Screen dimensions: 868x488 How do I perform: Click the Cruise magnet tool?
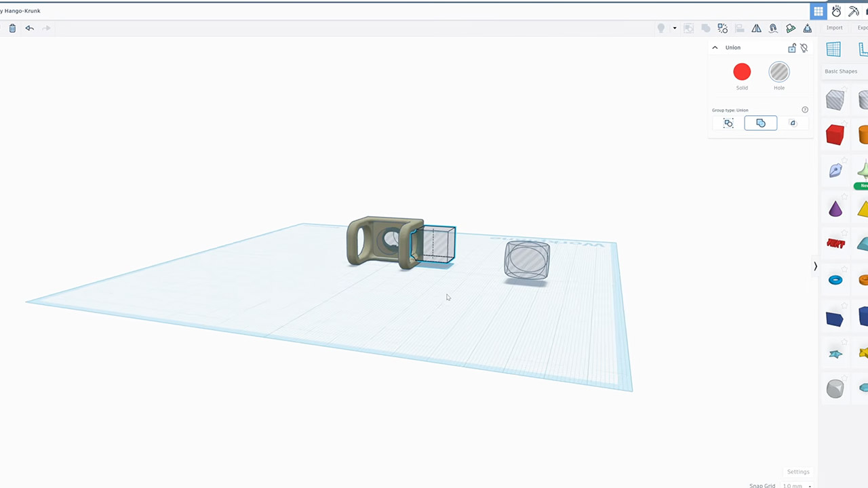(773, 28)
